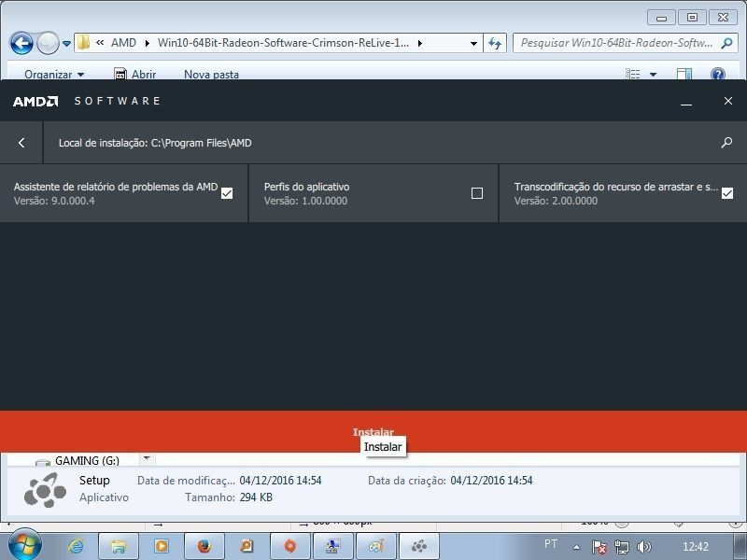This screenshot has width=747, height=560.
Task: Open Origin from the taskbar
Action: [289, 546]
